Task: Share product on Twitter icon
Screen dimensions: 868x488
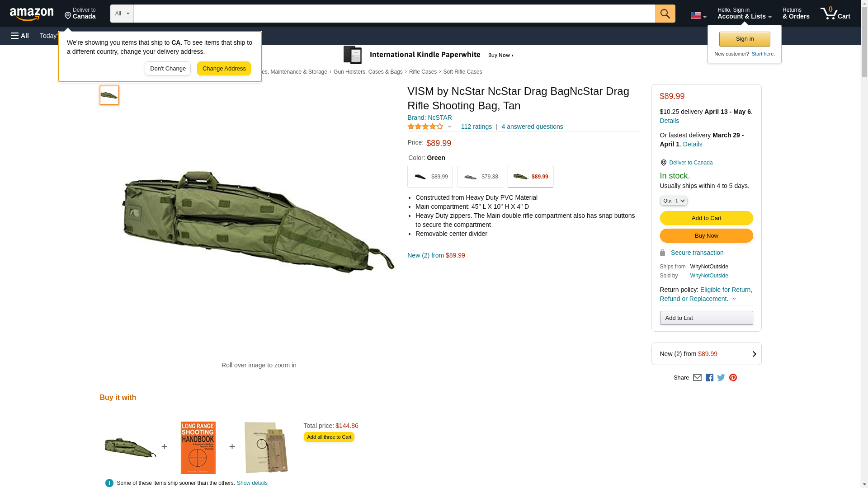Action: tap(721, 378)
